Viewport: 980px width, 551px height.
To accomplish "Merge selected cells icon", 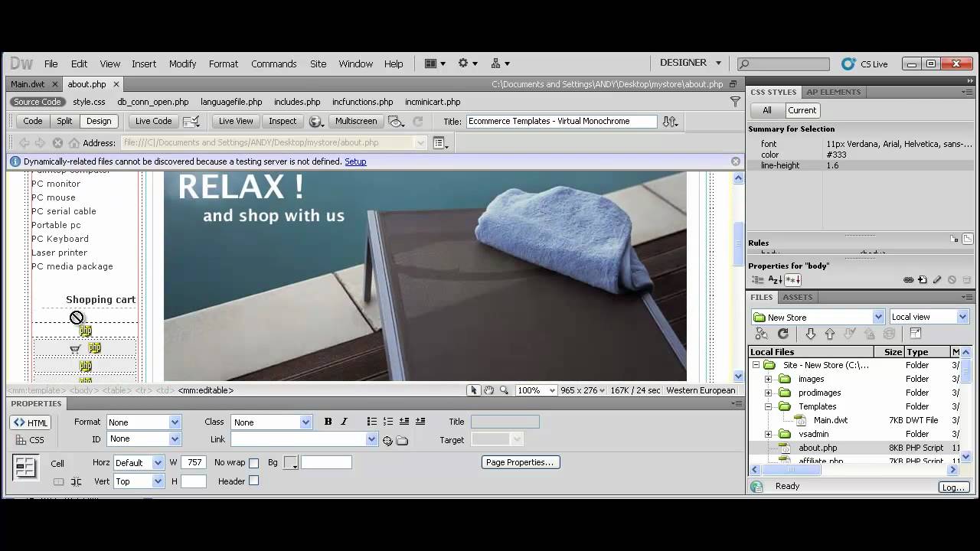I will pos(59,481).
